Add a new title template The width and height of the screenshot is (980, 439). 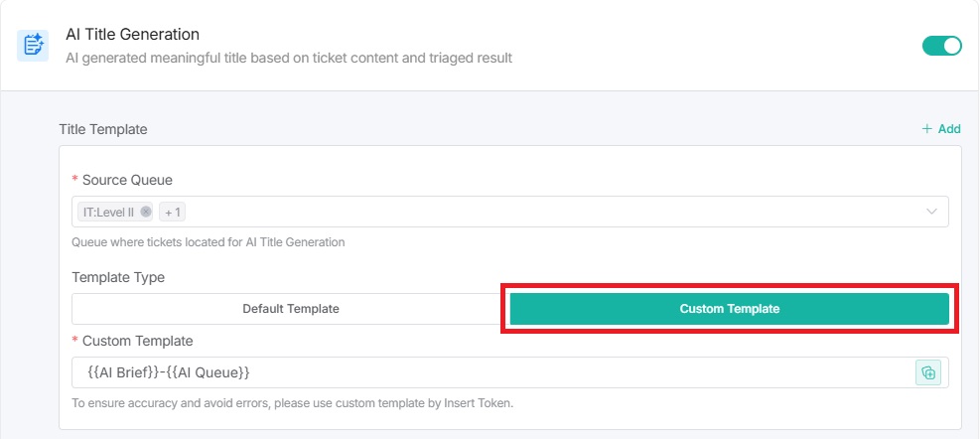click(940, 129)
